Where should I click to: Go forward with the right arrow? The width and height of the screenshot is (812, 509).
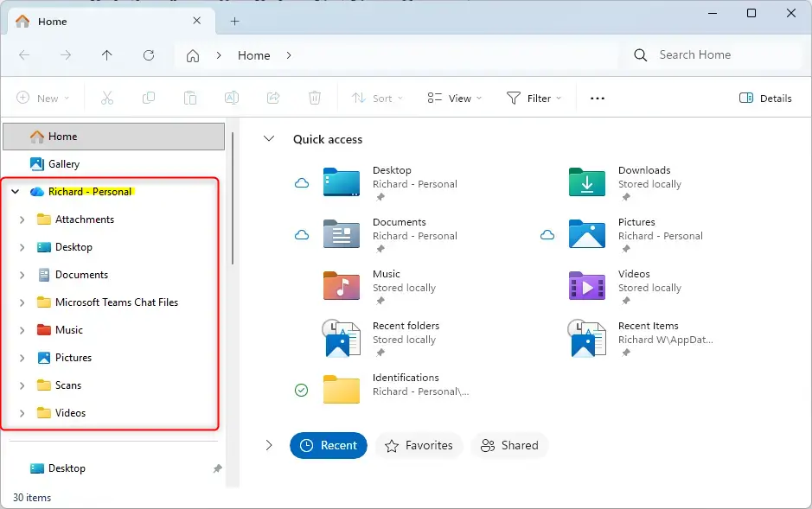(x=66, y=55)
